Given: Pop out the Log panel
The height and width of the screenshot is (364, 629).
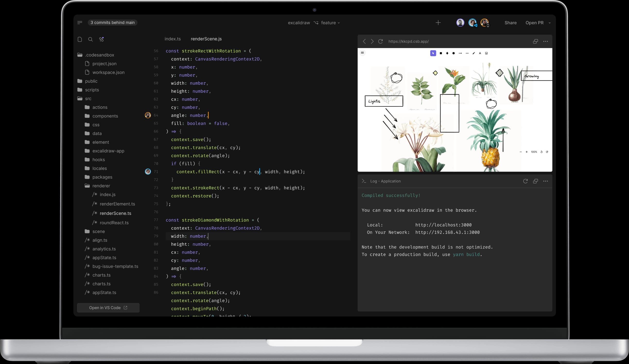Looking at the screenshot, I should 535,181.
